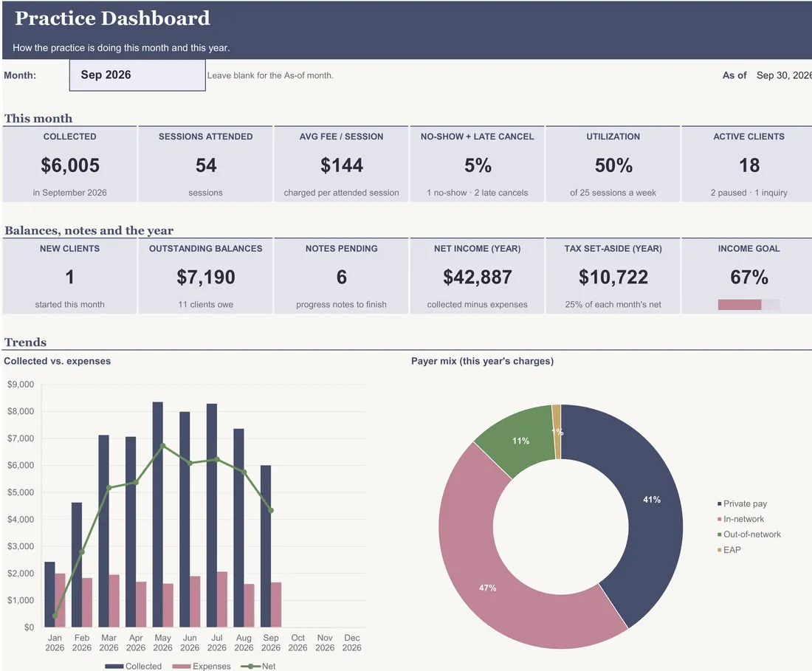Image resolution: width=812 pixels, height=671 pixels.
Task: Click the Net line point for Sep 2026
Action: click(x=271, y=511)
